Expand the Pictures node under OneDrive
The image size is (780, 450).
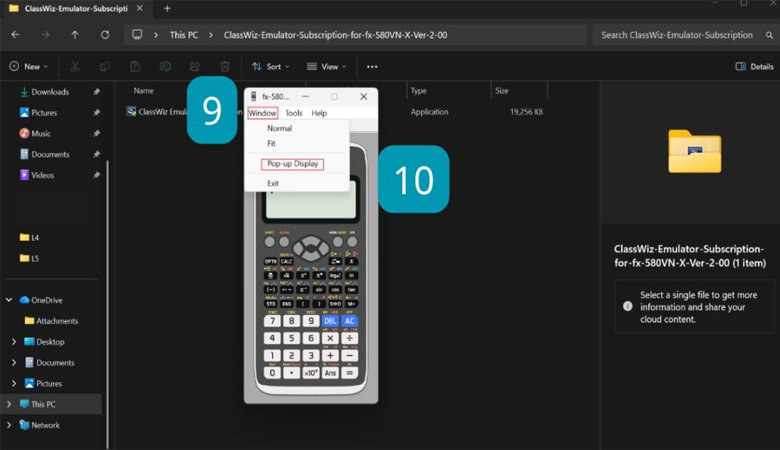tap(14, 383)
